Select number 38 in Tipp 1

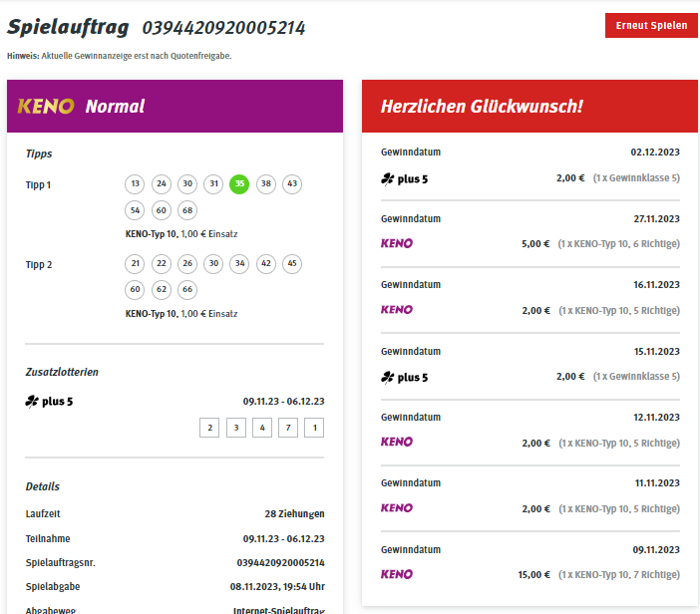[266, 183]
